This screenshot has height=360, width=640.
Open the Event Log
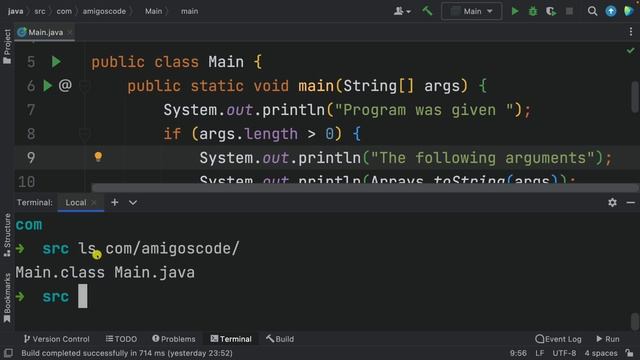tap(558, 339)
